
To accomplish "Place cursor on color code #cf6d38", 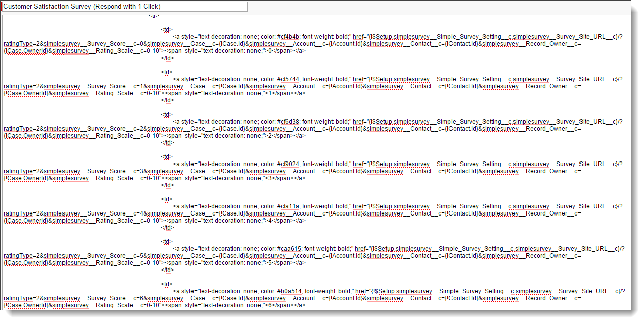I will pyautogui.click(x=288, y=122).
